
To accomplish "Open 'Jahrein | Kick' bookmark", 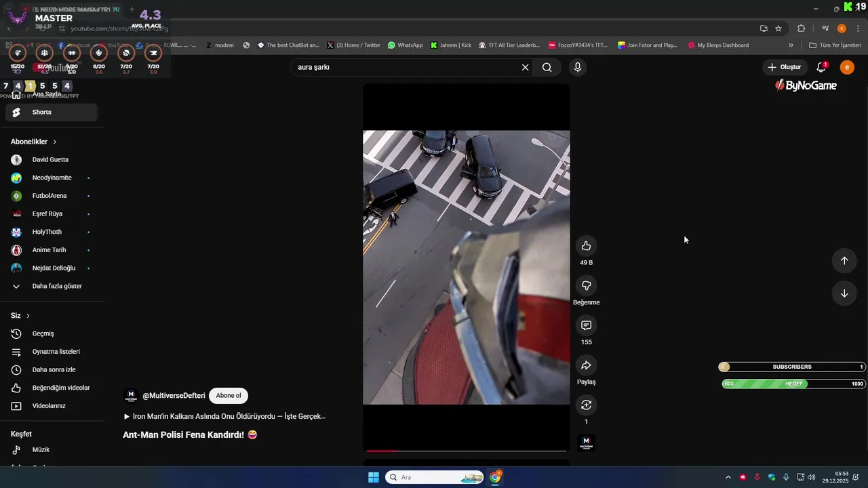I will click(x=451, y=45).
